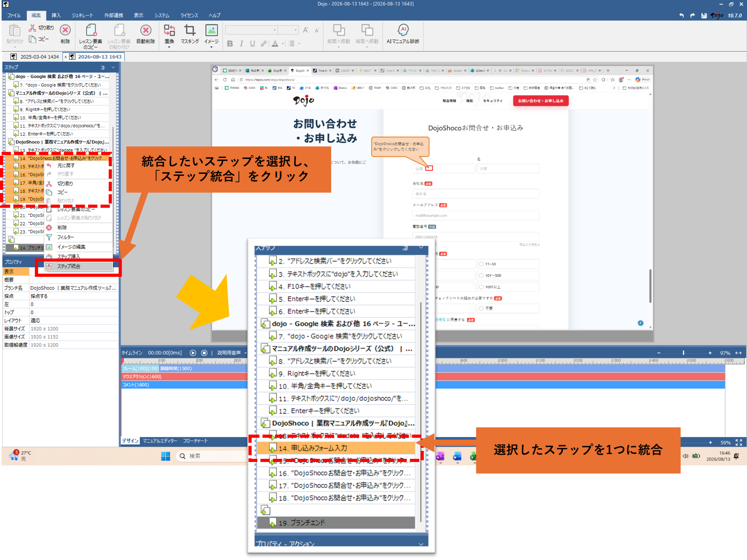Image resolution: width=747 pixels, height=560 pixels.
Task: Open the 置換 replace tool
Action: pos(169,30)
